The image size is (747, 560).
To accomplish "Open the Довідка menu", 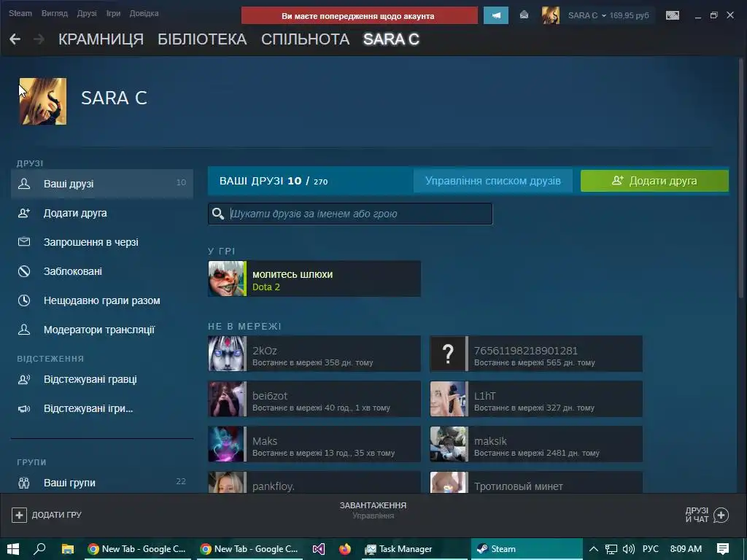I will [144, 13].
